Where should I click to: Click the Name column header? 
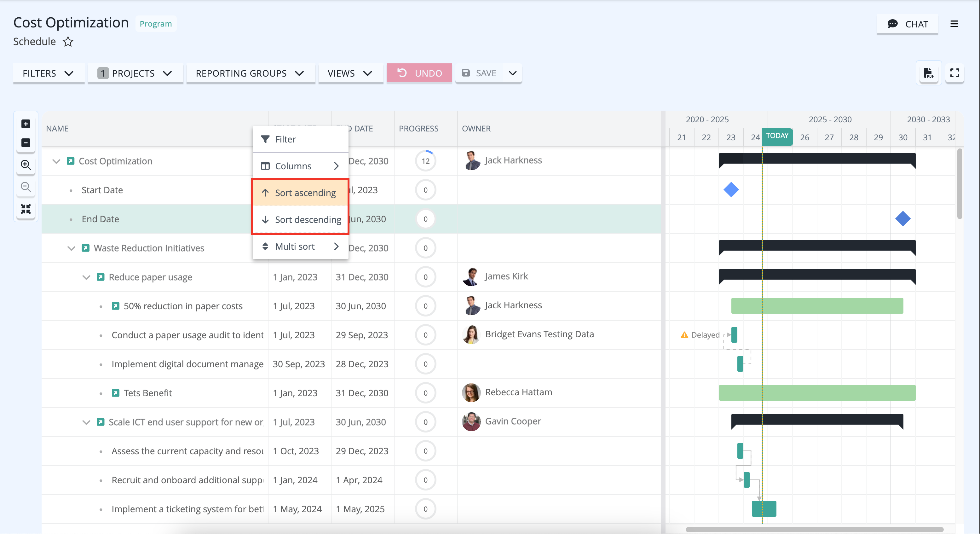click(x=154, y=129)
